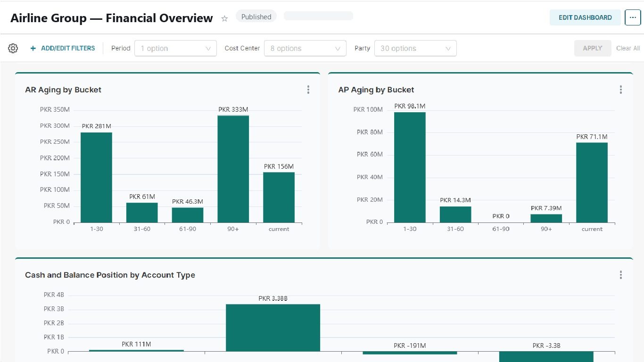The height and width of the screenshot is (362, 644).
Task: Click the PKR 14.3M label in AP Aging
Action: (x=455, y=200)
